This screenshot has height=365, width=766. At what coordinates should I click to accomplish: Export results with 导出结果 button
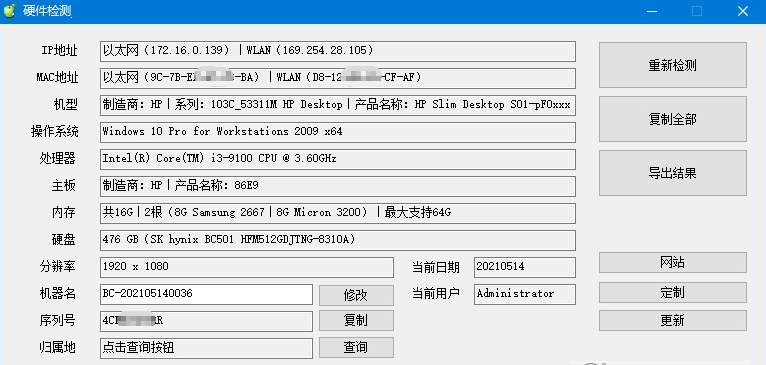click(673, 173)
